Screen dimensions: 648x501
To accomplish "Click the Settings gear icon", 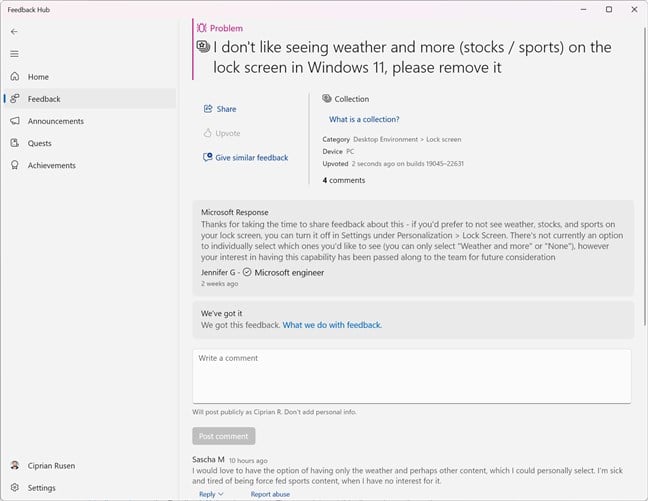I will coord(15,487).
